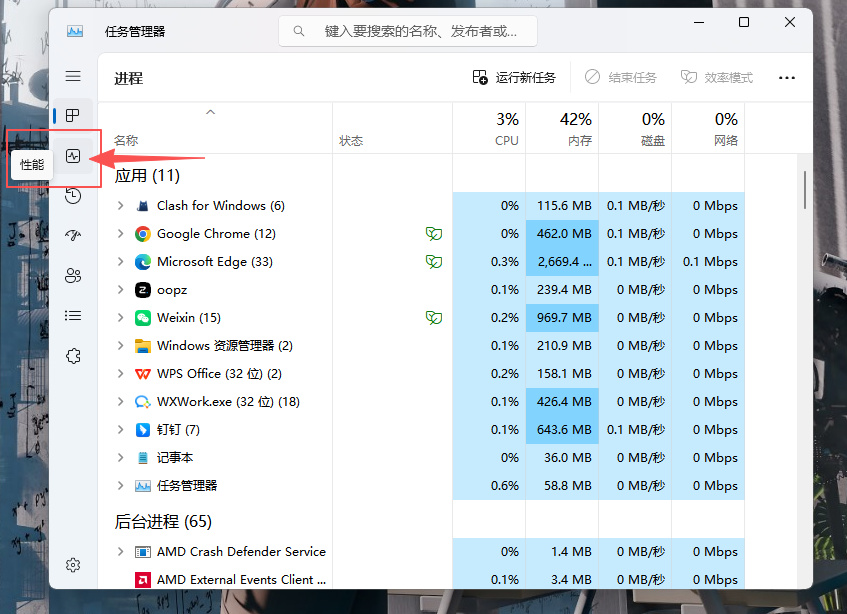Click the efficiency mode leaf on Chrome row
The width and height of the screenshot is (847, 614).
(x=434, y=234)
